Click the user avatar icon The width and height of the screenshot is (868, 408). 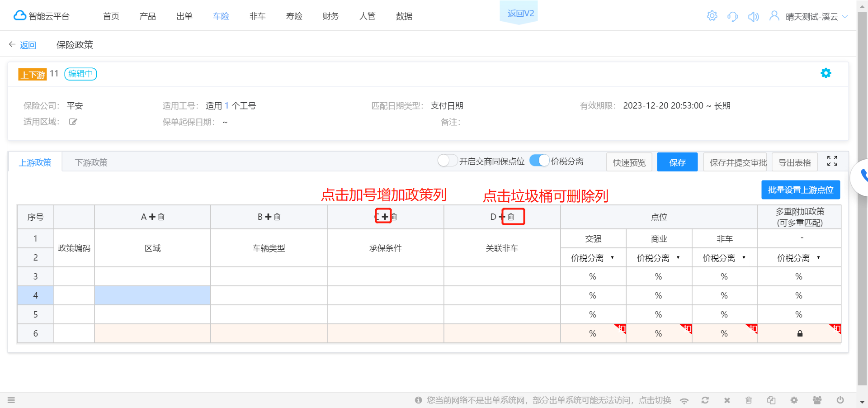774,16
